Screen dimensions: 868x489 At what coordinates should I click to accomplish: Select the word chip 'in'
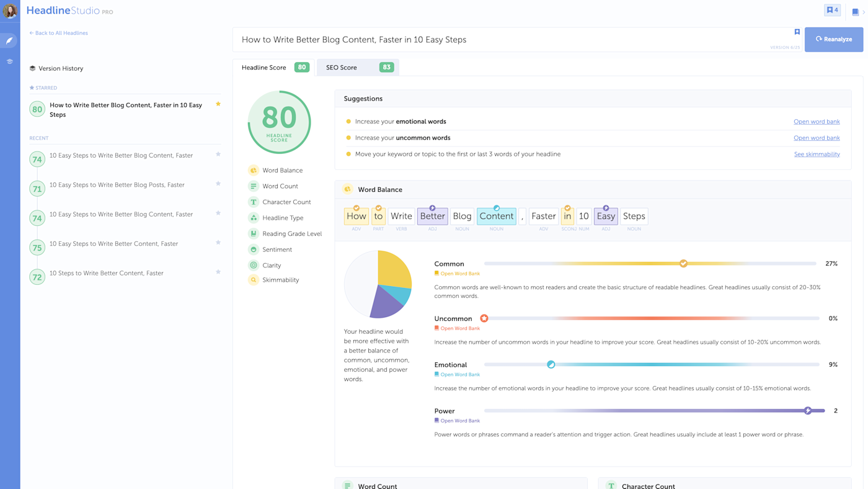click(x=567, y=216)
